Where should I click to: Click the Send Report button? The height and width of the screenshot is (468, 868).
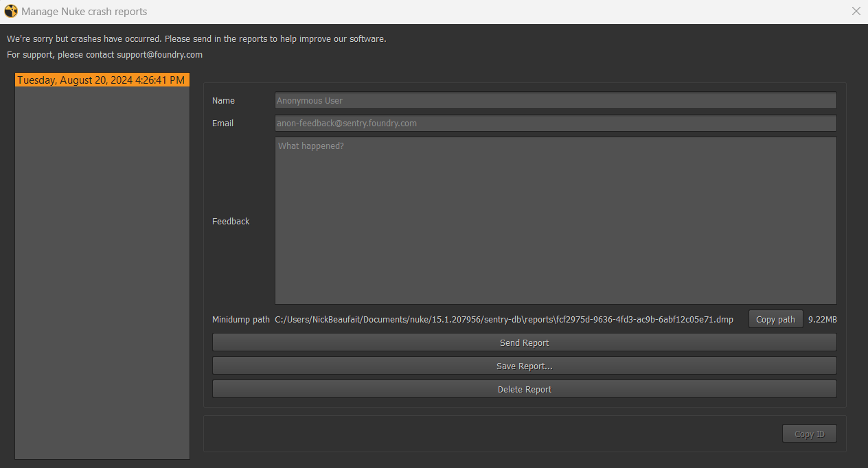point(524,342)
